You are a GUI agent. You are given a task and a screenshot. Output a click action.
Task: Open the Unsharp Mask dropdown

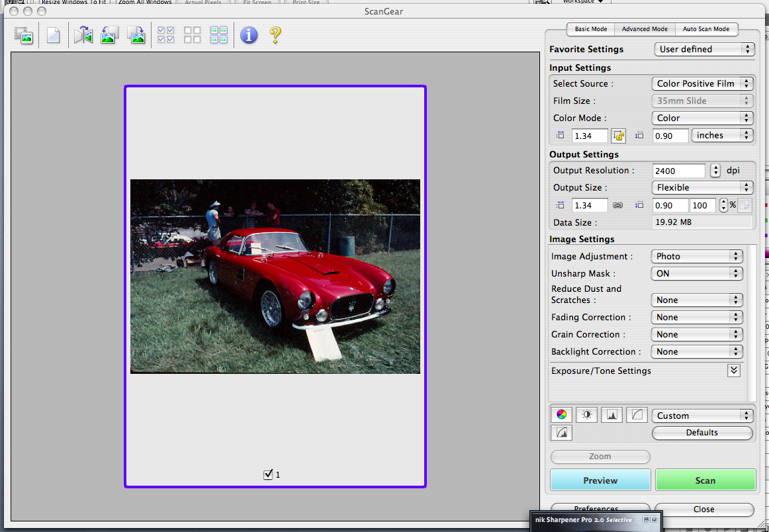click(697, 273)
